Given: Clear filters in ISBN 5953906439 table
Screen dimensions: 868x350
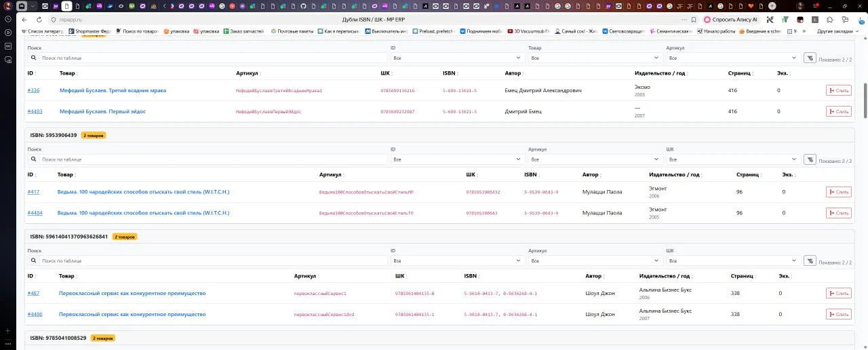Looking at the screenshot, I should click(x=809, y=159).
